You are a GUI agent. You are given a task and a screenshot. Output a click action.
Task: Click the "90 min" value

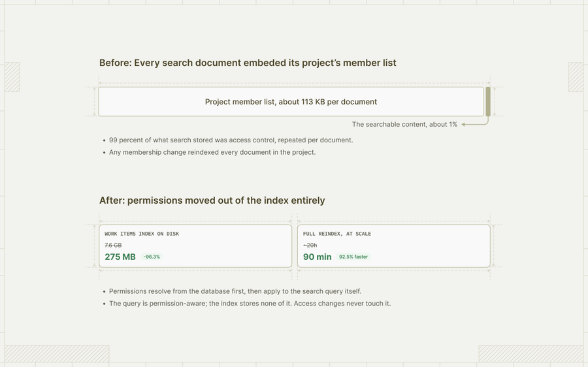(318, 257)
